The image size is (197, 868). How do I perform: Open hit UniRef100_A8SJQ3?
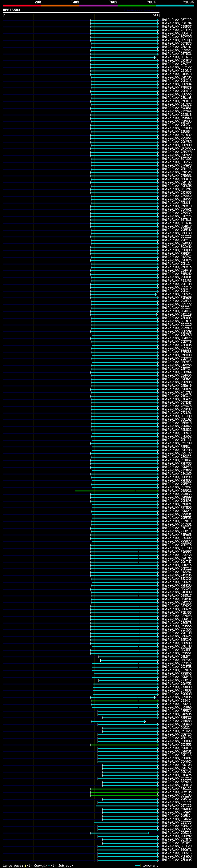click(x=177, y=40)
